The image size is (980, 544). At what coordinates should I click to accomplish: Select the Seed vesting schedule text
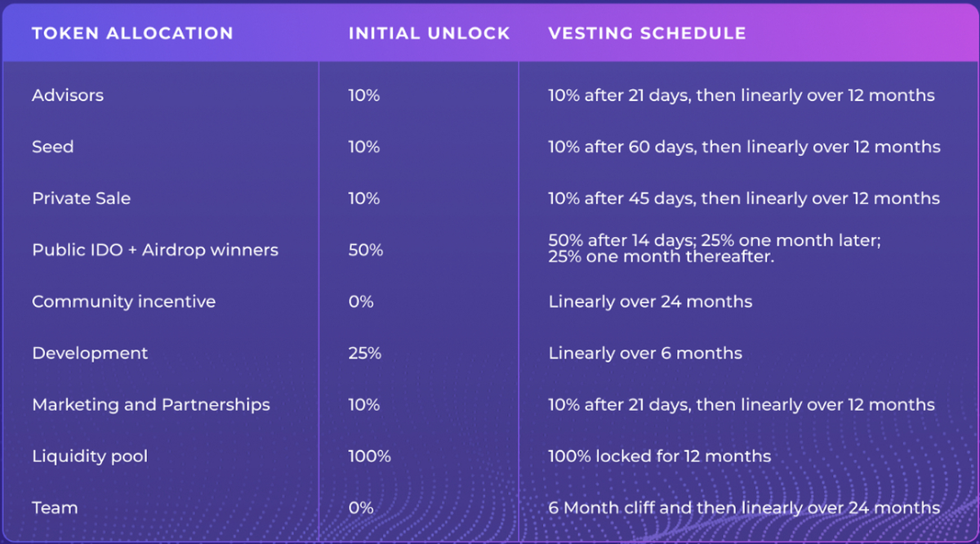[744, 147]
